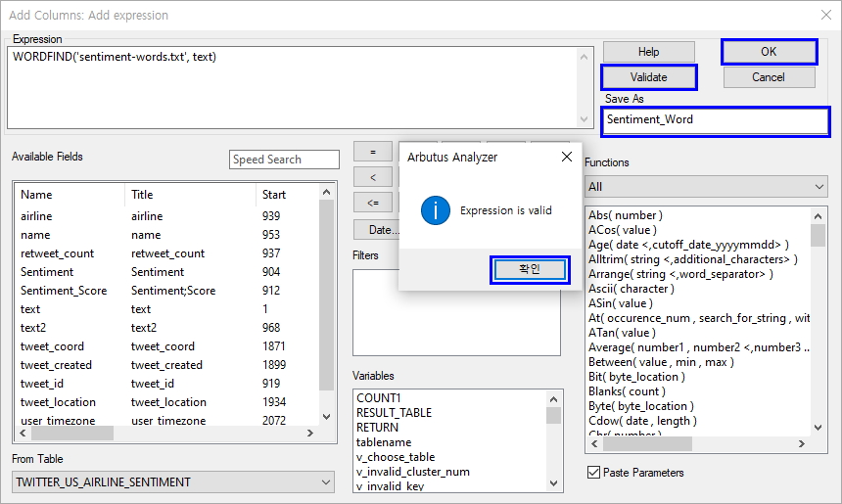
Task: Open the From Table dropdown
Action: click(173, 482)
